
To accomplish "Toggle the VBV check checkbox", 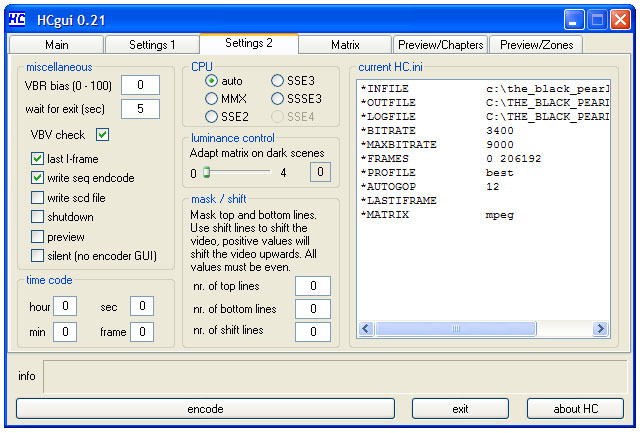I will tap(102, 135).
